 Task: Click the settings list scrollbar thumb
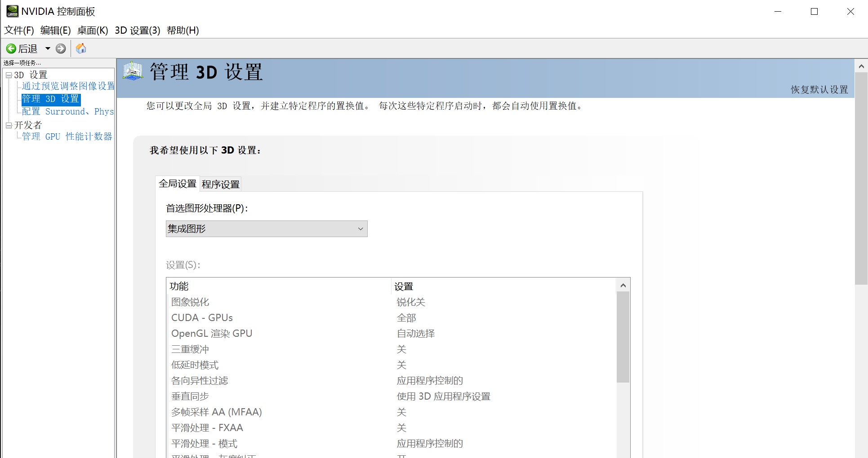coord(623,337)
